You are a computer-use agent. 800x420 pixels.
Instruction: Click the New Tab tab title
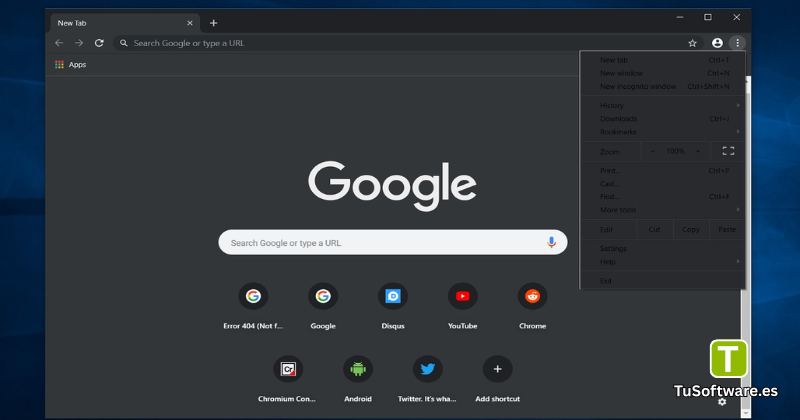coord(72,23)
